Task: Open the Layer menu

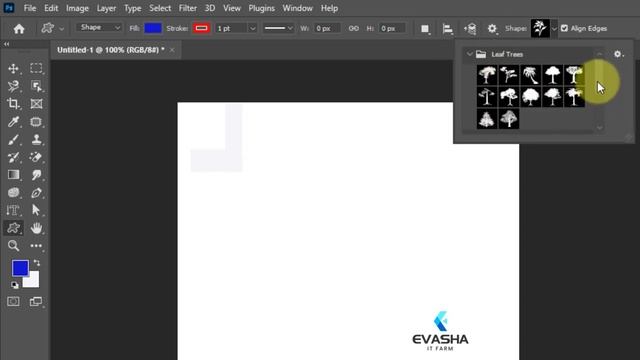Action: tap(106, 8)
